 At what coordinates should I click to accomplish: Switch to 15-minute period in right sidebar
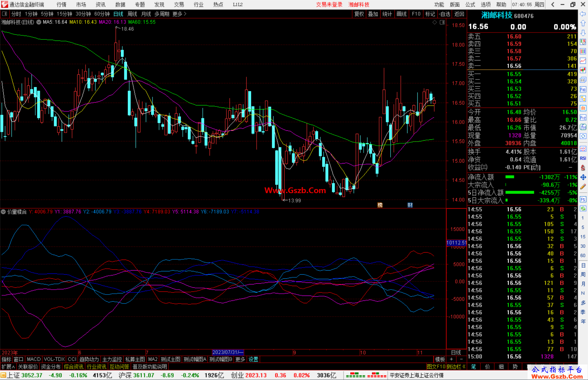tap(583, 237)
